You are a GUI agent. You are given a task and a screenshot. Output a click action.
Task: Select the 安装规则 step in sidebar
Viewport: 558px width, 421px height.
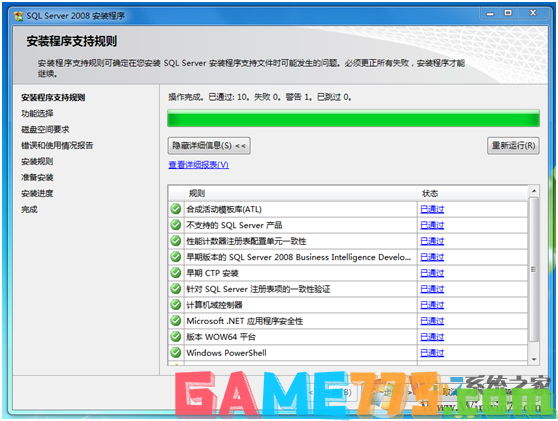[37, 162]
